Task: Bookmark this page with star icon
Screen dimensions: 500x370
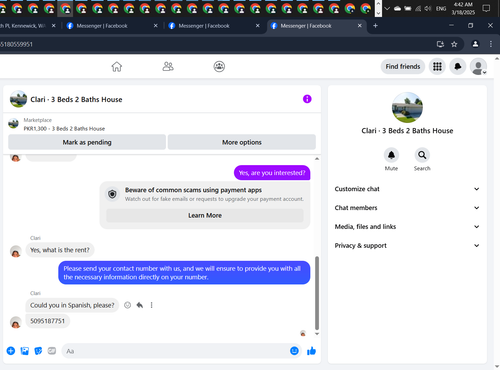Action: pos(454,44)
